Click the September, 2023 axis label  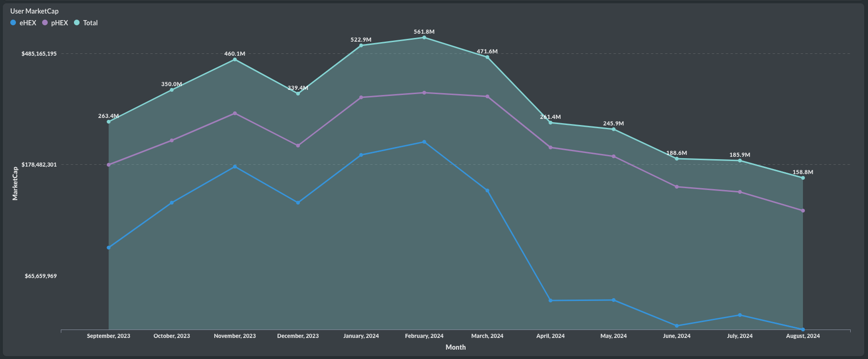pyautogui.click(x=109, y=336)
